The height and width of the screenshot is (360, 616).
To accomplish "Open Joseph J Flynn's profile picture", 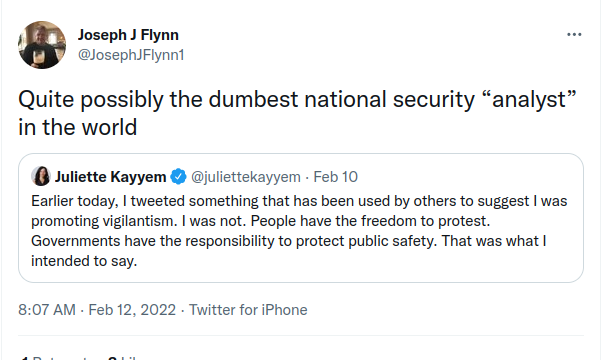I will [x=42, y=45].
